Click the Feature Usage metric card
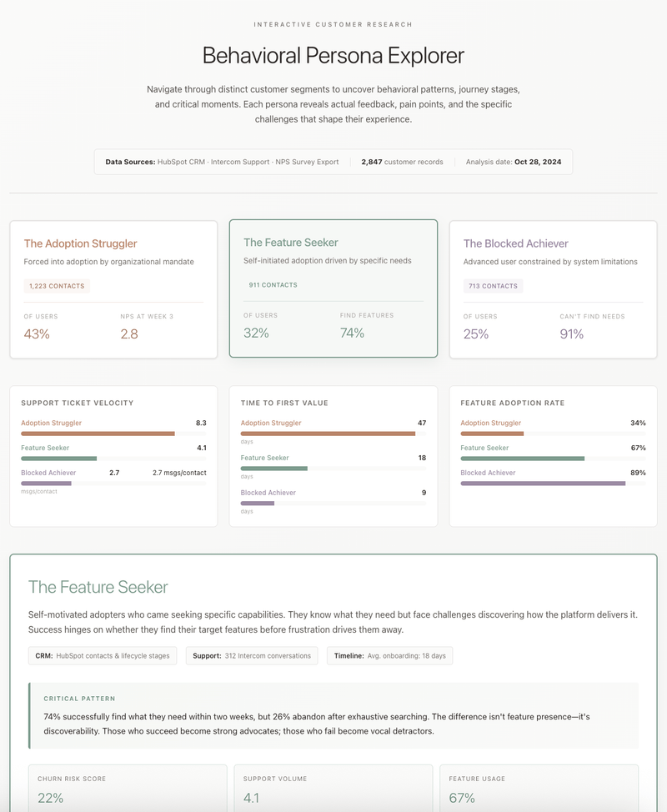The width and height of the screenshot is (667, 812). pyautogui.click(x=539, y=789)
